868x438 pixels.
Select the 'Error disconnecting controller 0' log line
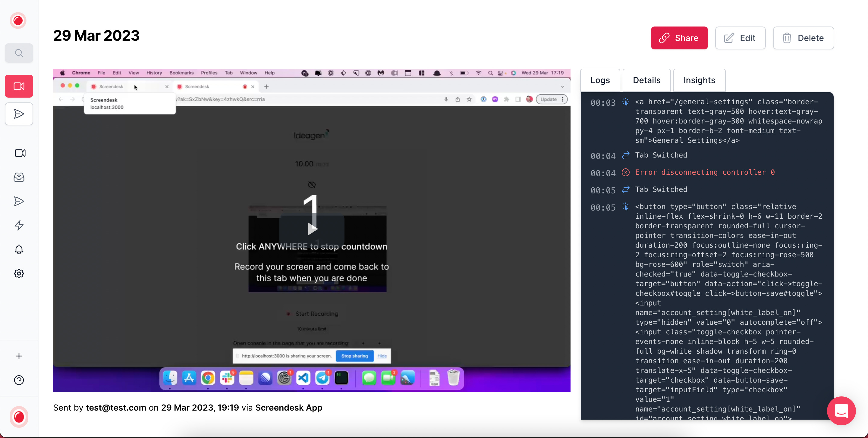(x=705, y=172)
